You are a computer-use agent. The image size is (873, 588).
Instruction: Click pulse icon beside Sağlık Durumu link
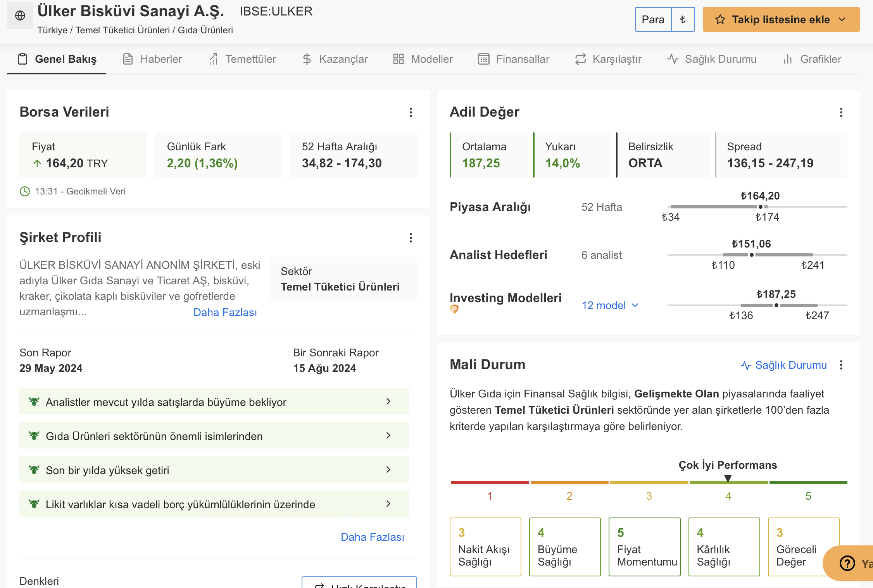[x=746, y=365]
